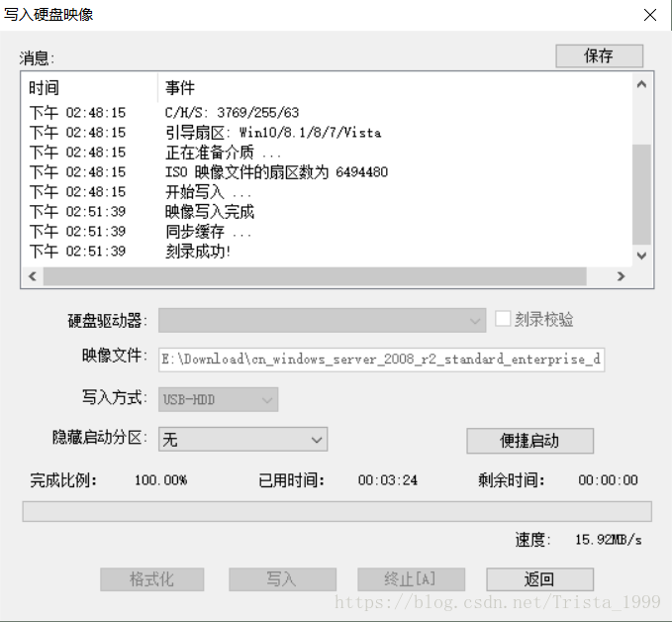This screenshot has width=672, height=622.
Task: Click the remaining time 00:00:00
Action: [x=608, y=480]
